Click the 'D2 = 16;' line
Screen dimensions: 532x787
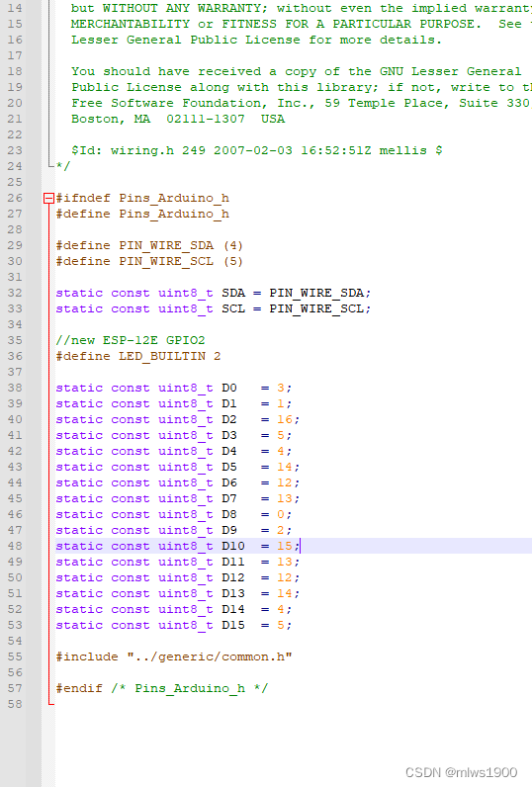(178, 419)
